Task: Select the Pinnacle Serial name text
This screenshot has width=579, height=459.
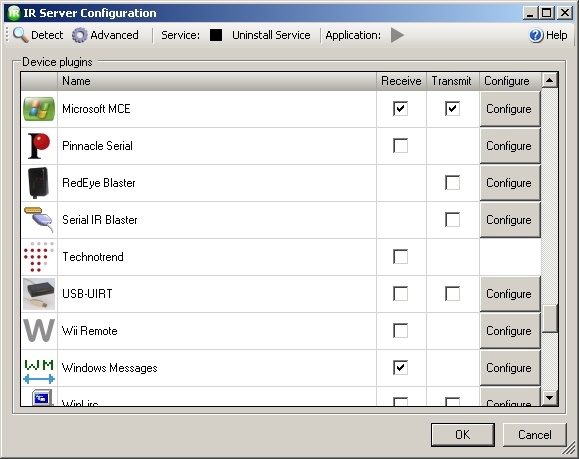Action: coord(97,146)
